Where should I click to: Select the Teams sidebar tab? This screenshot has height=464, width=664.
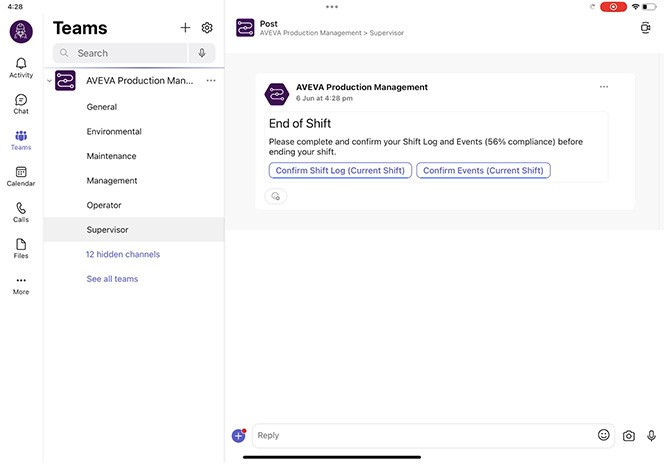coord(21,141)
